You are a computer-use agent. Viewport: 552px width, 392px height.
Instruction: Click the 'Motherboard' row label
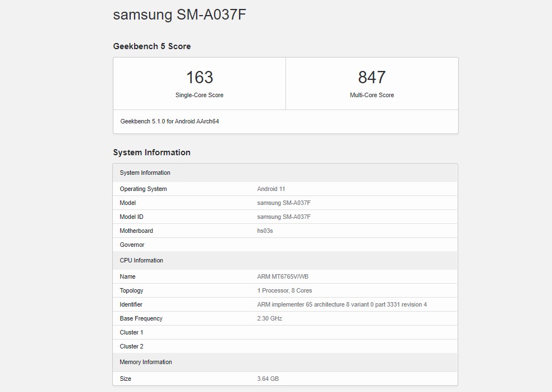[x=136, y=231]
